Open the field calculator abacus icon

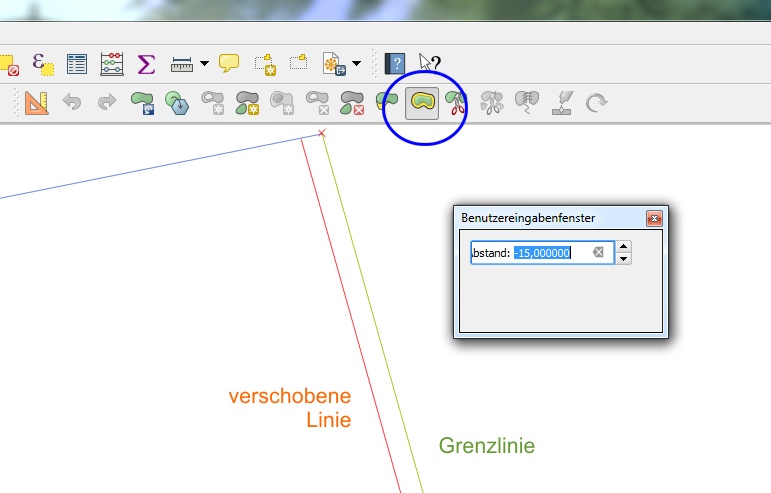[112, 65]
